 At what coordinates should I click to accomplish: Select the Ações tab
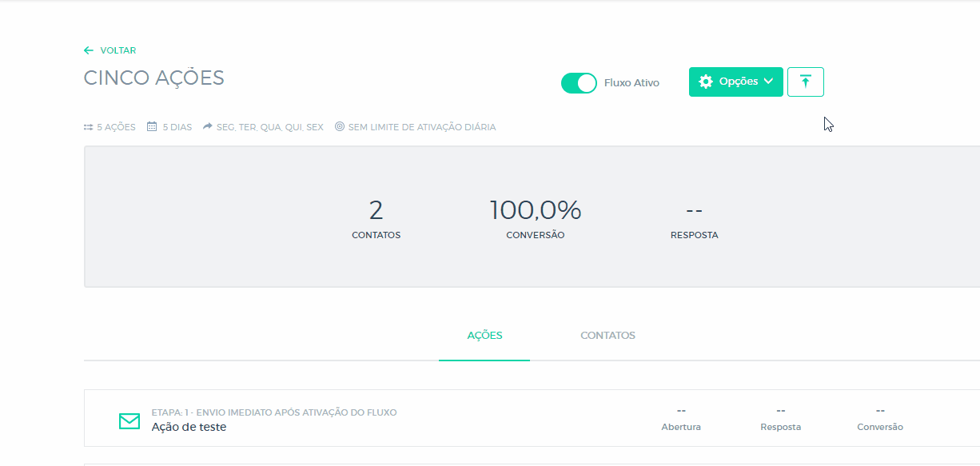484,336
